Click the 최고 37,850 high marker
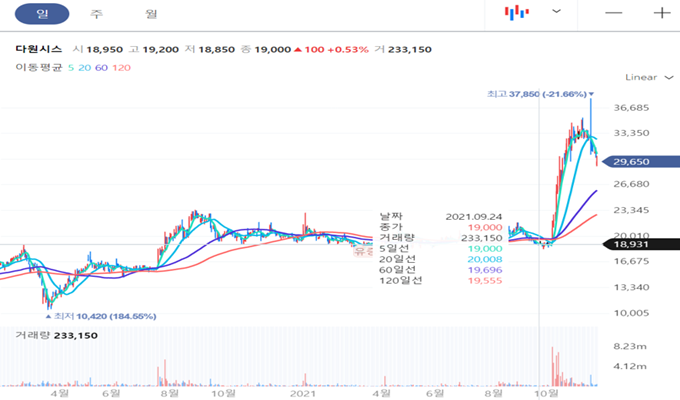 (540, 94)
